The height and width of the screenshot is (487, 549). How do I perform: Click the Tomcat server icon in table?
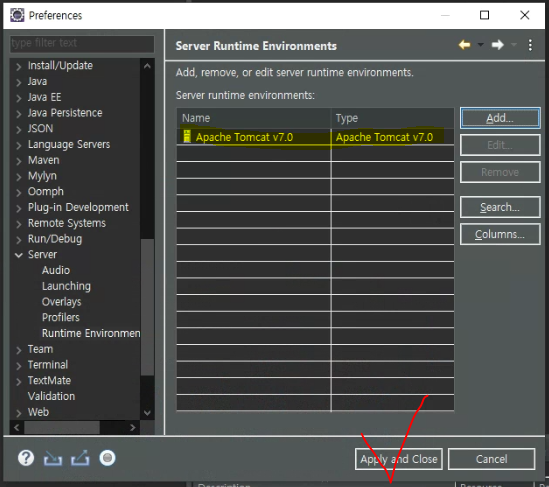coord(187,136)
